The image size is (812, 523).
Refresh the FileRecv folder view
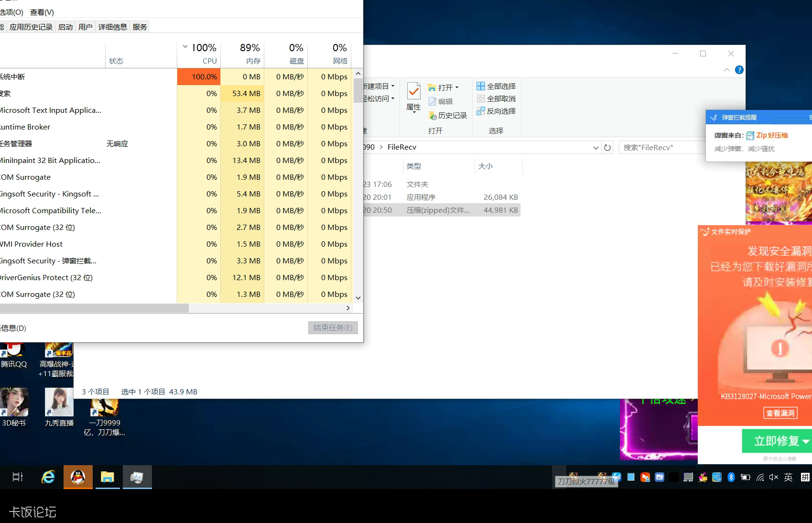tap(607, 147)
